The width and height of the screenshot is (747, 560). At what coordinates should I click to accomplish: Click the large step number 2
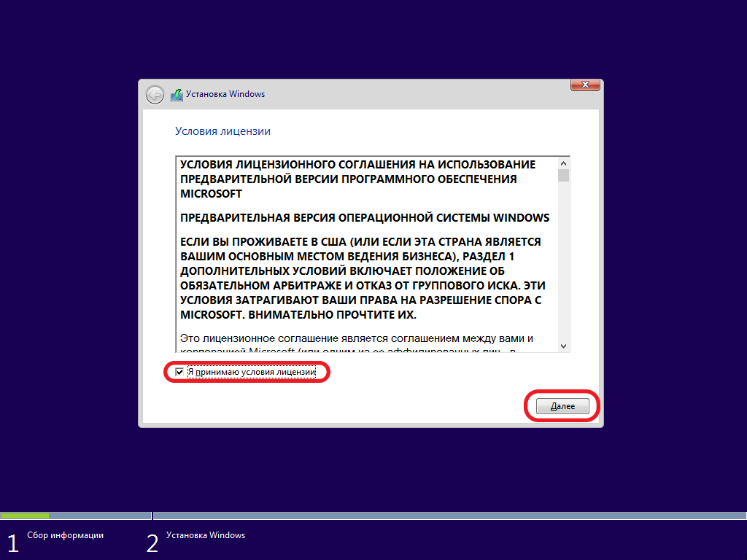152,542
